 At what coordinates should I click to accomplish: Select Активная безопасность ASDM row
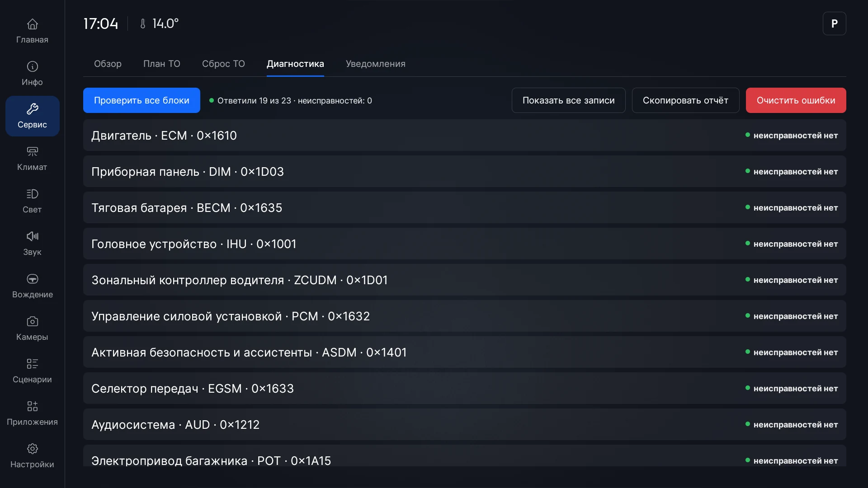click(x=464, y=352)
